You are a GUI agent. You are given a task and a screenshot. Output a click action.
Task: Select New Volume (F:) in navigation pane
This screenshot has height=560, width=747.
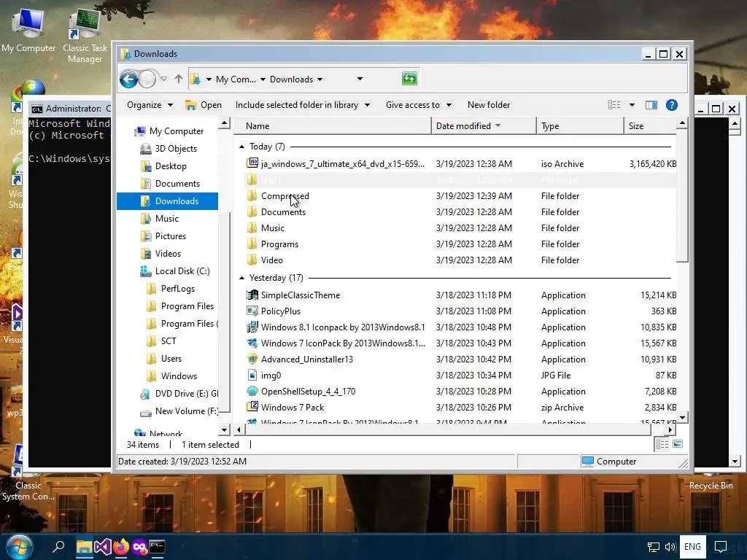pos(179,411)
